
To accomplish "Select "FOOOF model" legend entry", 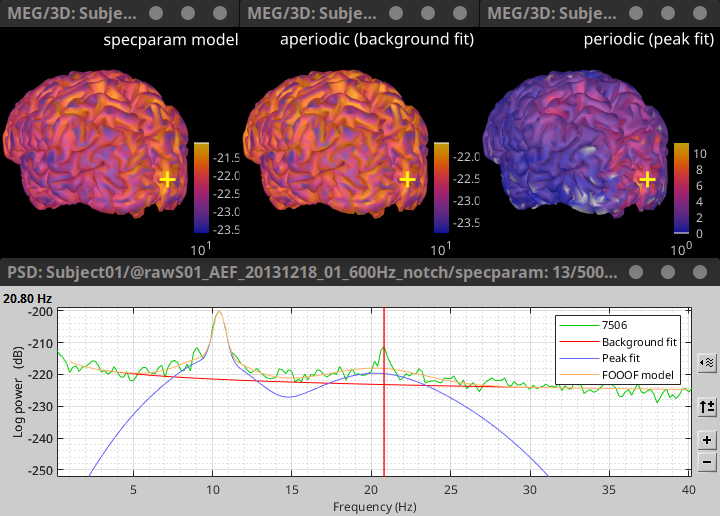I will pyautogui.click(x=640, y=375).
